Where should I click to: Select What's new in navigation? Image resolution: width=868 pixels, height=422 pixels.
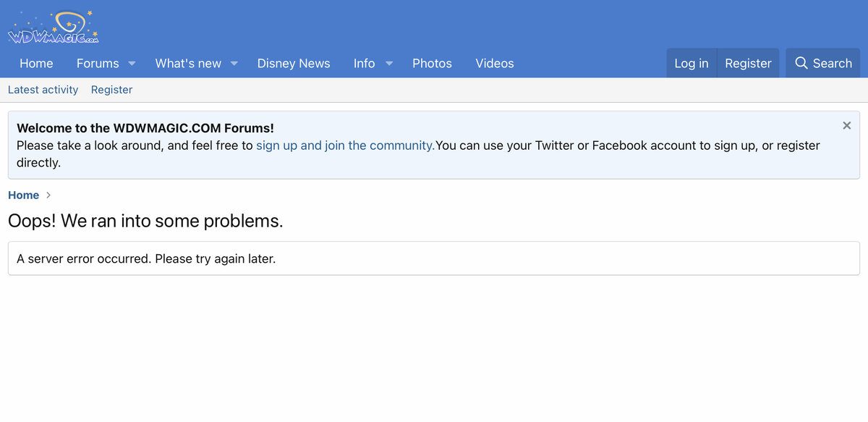click(188, 64)
